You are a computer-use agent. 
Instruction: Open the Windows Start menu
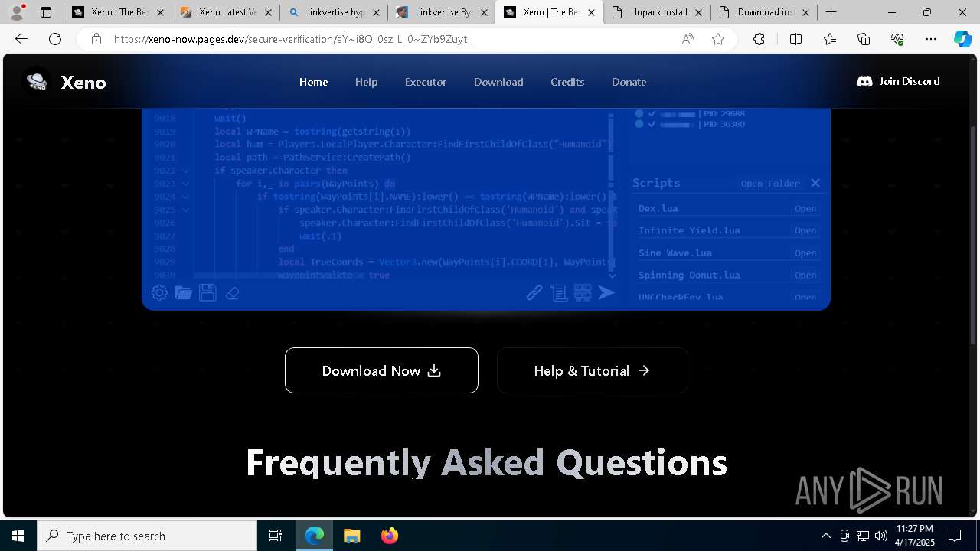click(18, 536)
